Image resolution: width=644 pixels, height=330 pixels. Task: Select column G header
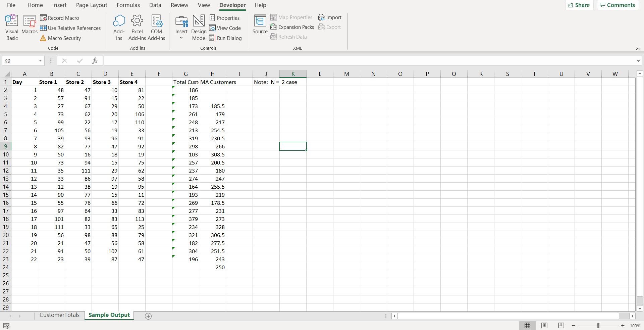tap(185, 74)
